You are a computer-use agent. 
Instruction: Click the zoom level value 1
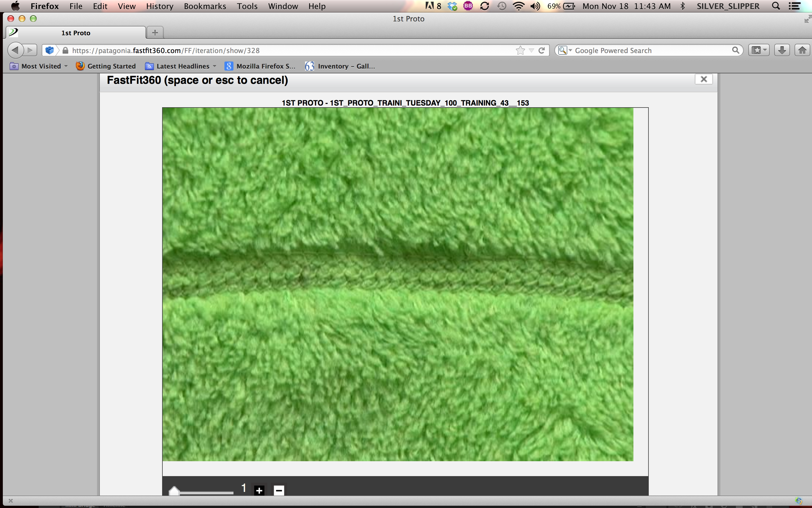(x=244, y=488)
